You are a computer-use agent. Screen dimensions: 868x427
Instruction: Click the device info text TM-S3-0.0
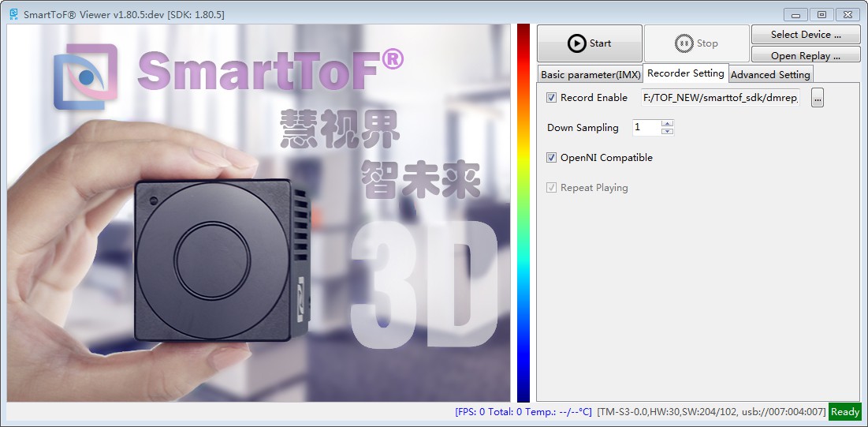click(x=711, y=412)
